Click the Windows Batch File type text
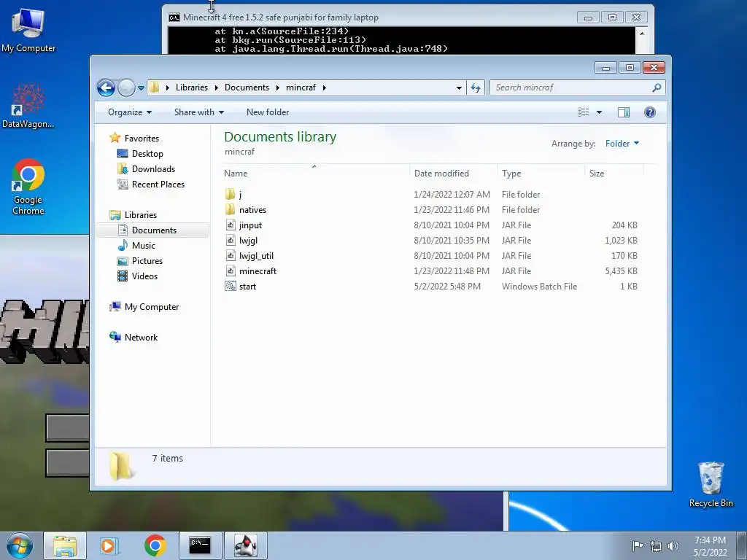Image resolution: width=747 pixels, height=560 pixels. [x=539, y=286]
